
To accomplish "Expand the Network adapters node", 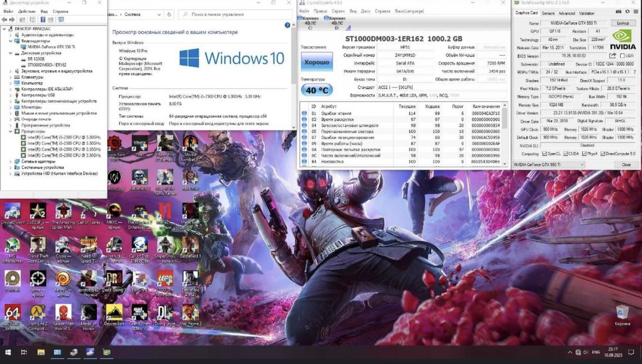I will click(x=11, y=161).
